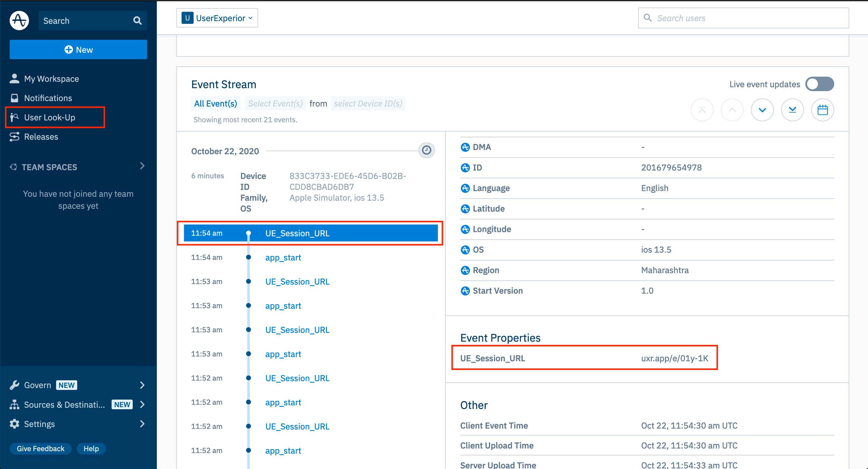The width and height of the screenshot is (868, 469).
Task: Expand the Settings menu
Action: point(142,424)
